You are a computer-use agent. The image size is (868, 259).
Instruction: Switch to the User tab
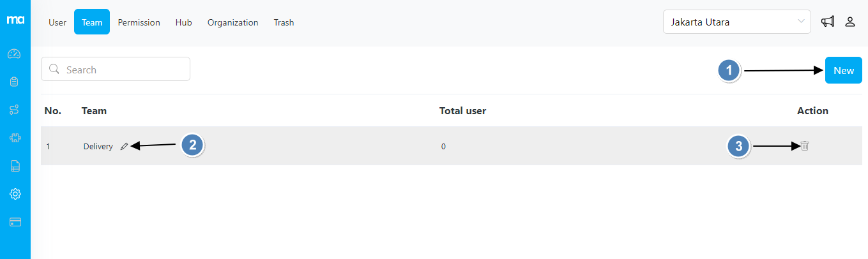coord(57,22)
